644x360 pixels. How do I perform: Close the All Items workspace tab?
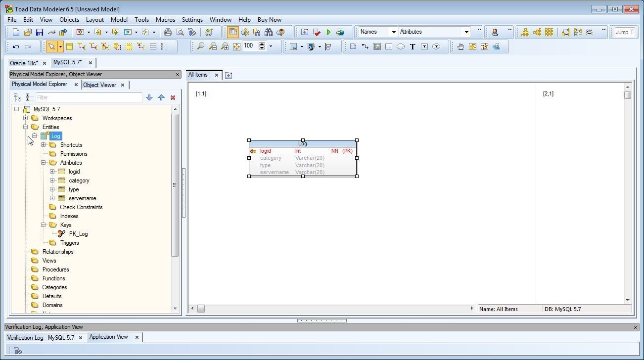pyautogui.click(x=216, y=75)
